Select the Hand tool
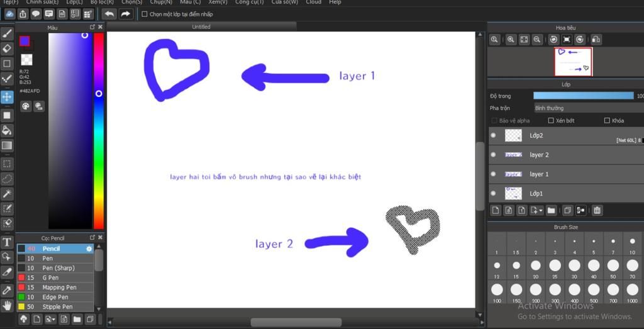 point(7,305)
